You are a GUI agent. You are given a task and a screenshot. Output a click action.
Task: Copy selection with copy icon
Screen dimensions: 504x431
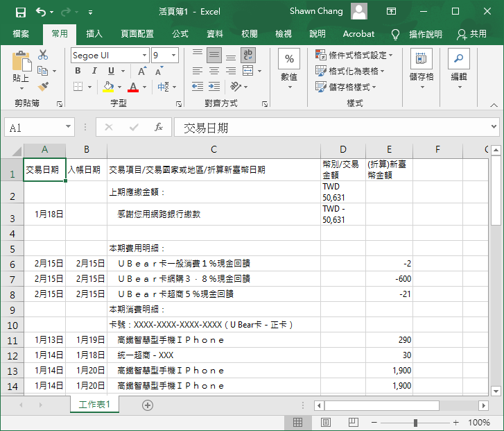42,71
